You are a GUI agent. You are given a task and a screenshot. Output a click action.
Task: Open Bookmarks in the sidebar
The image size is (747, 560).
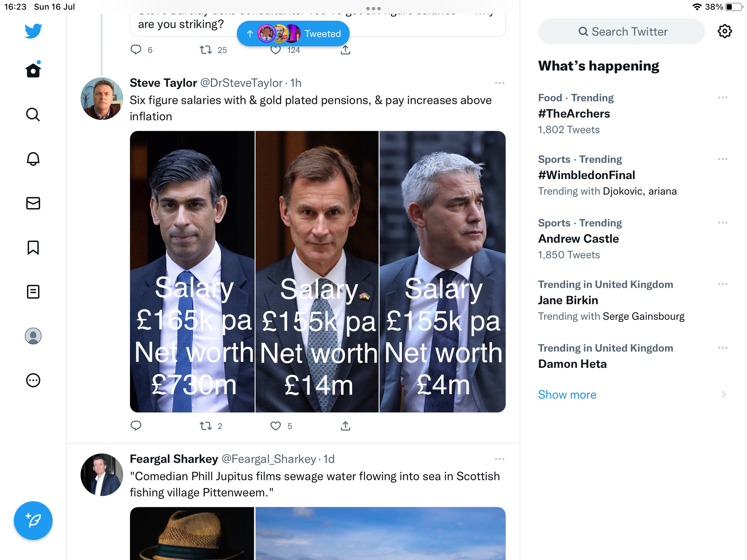click(x=33, y=248)
